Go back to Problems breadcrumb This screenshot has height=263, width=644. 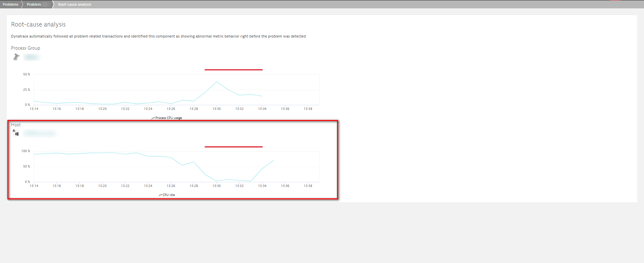tap(10, 4)
